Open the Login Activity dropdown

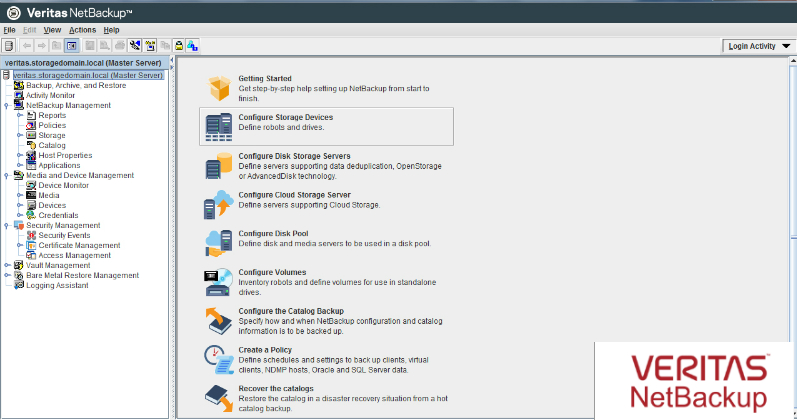point(758,46)
